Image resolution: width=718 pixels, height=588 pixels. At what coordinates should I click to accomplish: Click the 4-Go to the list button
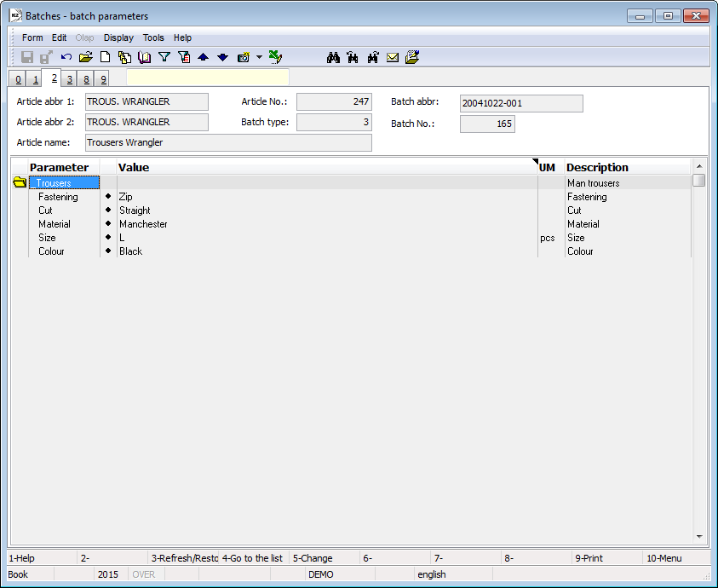[x=254, y=558]
